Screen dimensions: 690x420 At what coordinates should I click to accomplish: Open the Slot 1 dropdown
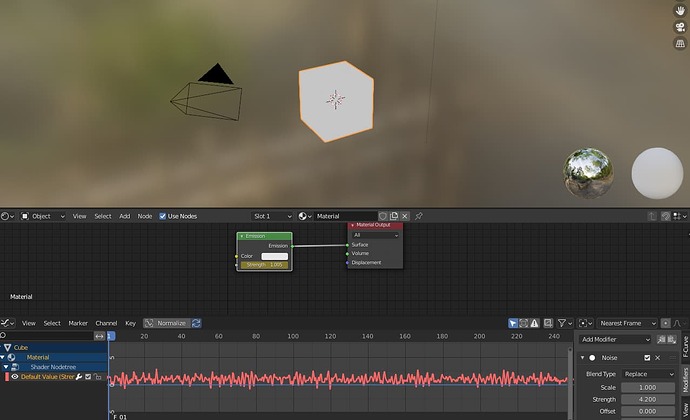(272, 216)
